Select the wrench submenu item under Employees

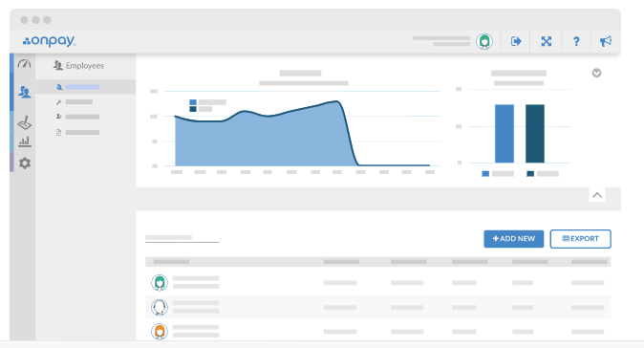(75, 102)
